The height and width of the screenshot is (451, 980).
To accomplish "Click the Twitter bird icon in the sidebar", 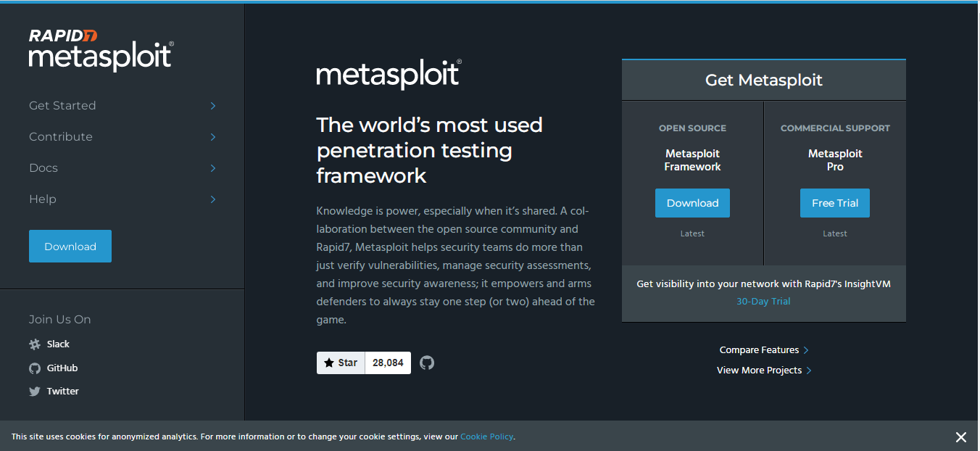I will click(x=35, y=392).
